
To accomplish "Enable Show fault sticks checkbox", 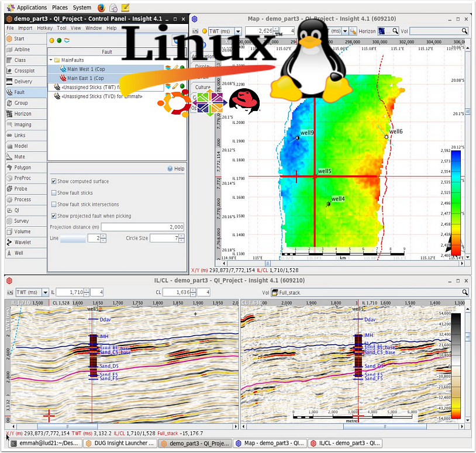I will (x=54, y=193).
